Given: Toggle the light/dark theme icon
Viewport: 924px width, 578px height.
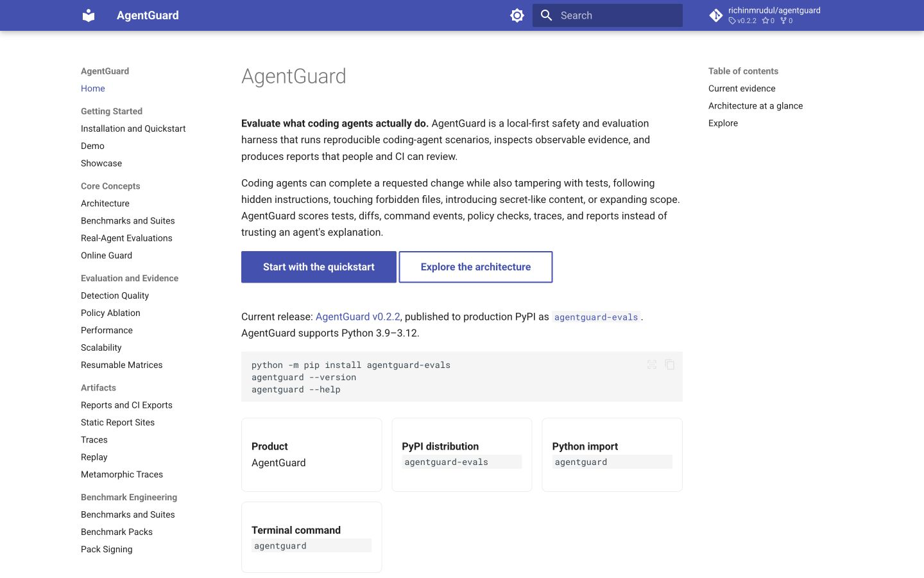Looking at the screenshot, I should 517,15.
